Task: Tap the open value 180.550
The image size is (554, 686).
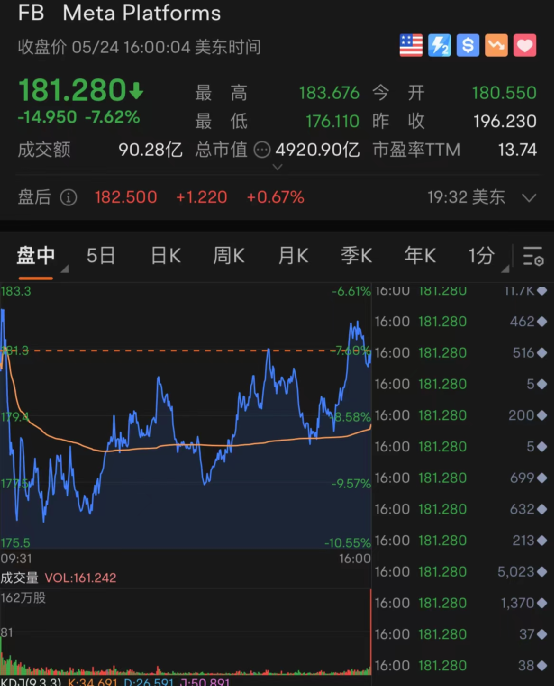Action: (x=504, y=93)
